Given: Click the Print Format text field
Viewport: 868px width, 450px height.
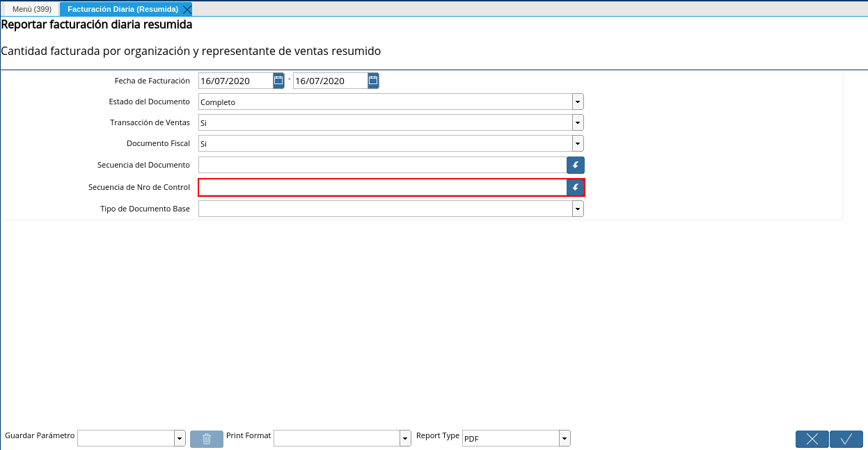Looking at the screenshot, I should [x=337, y=438].
